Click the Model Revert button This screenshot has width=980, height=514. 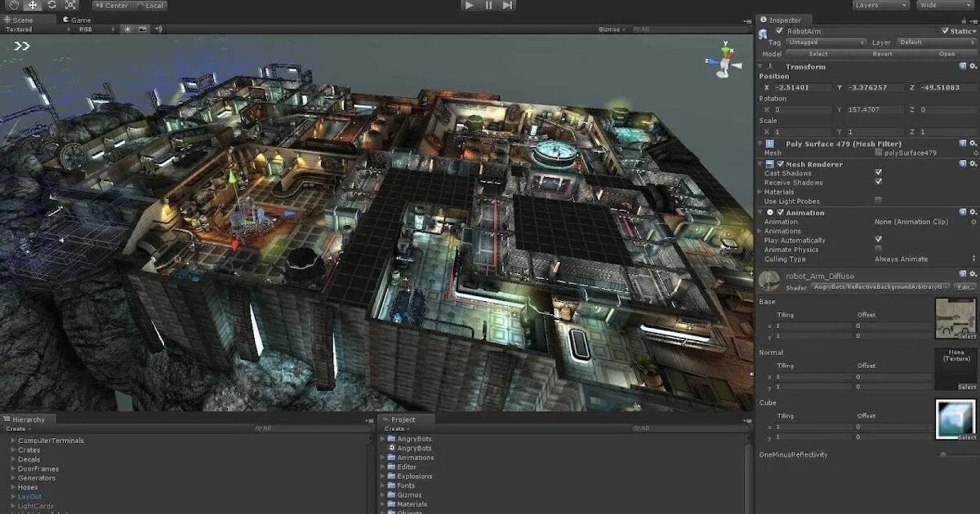(x=882, y=54)
